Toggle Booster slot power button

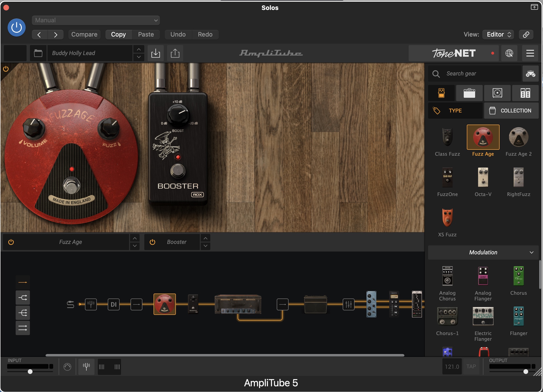[152, 242]
